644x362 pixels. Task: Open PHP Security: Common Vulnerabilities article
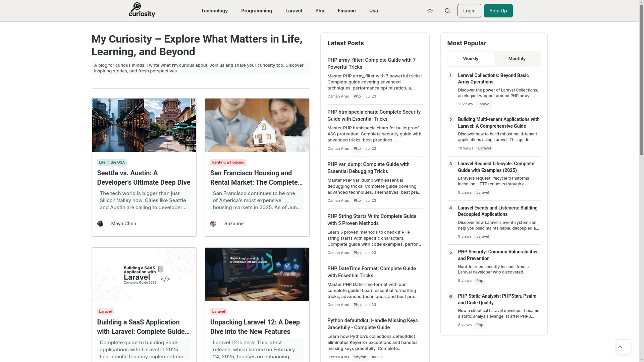[x=498, y=255]
